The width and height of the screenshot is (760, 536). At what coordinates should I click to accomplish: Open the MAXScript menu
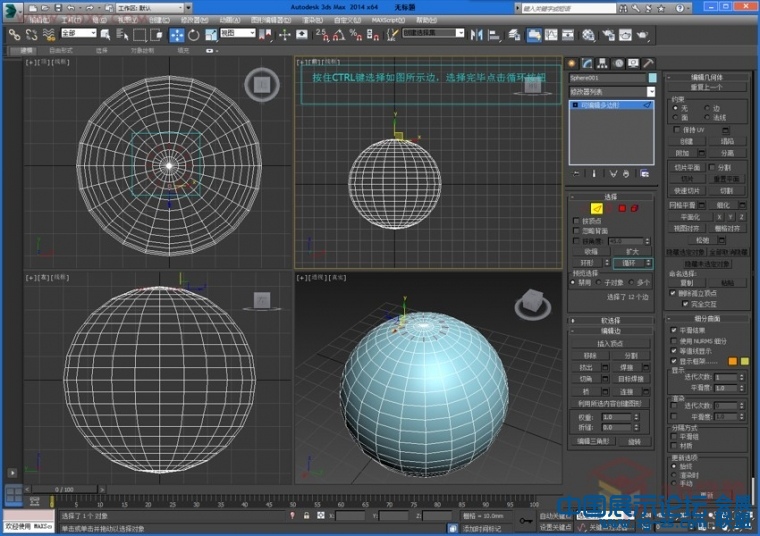(x=388, y=20)
